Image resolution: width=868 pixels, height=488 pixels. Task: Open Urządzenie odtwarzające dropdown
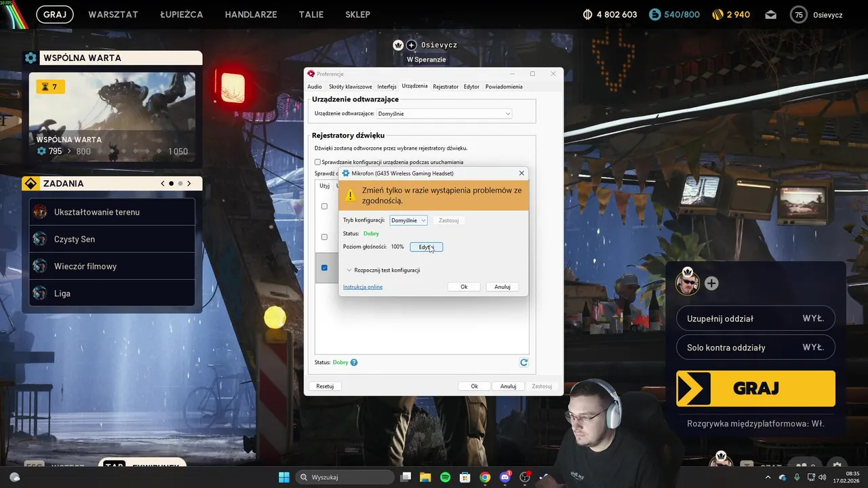[x=444, y=114]
